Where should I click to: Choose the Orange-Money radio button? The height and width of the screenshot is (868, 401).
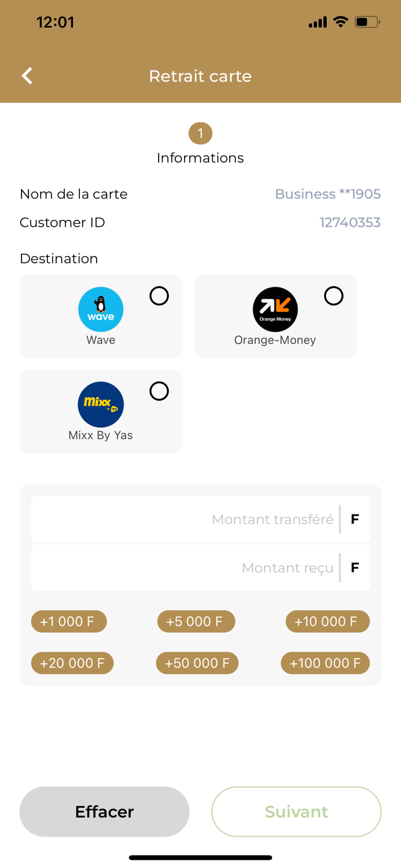(x=333, y=296)
